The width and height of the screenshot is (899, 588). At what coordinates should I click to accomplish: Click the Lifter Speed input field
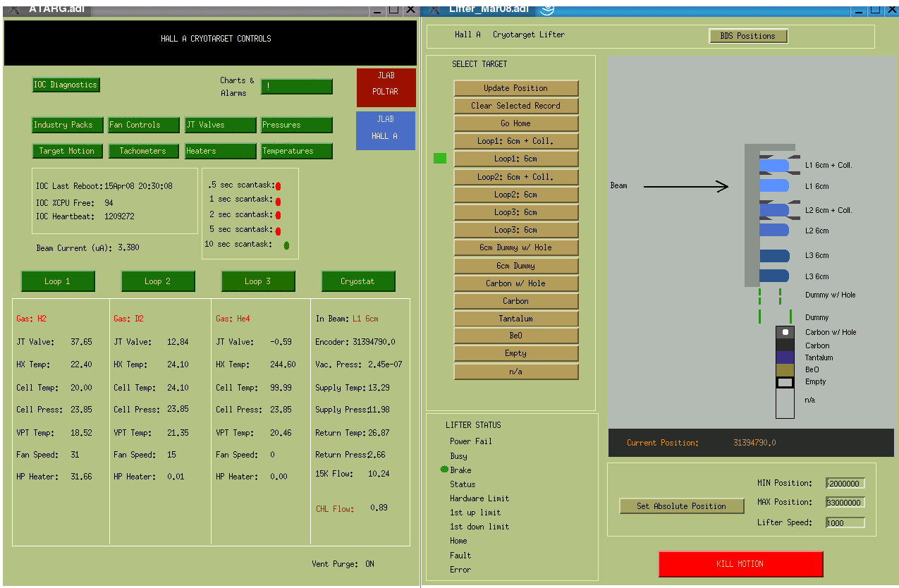tap(845, 522)
